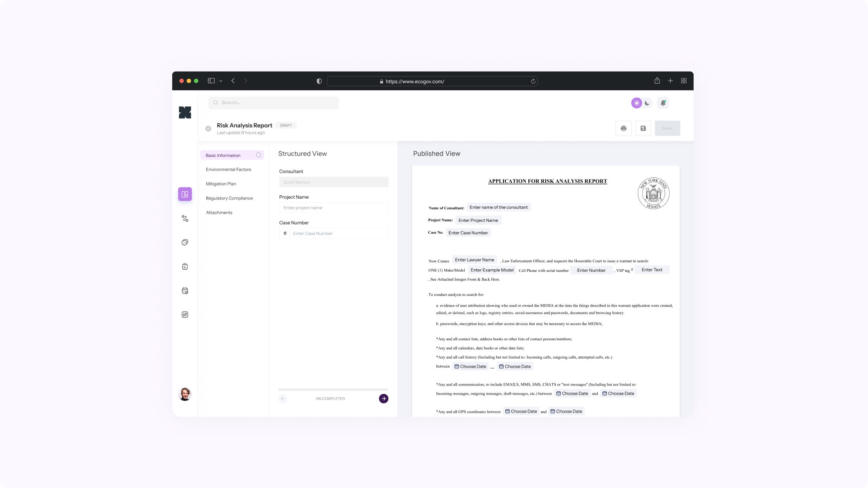This screenshot has width=868, height=488.
Task: Open the sliders settings sidebar icon
Action: (185, 315)
